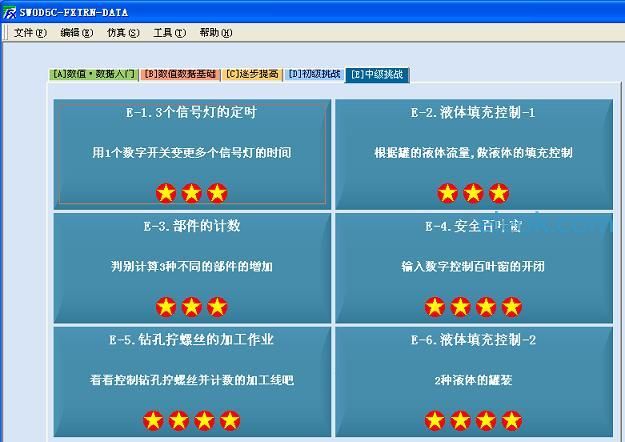Open the 工具 (Tools) menu

[x=169, y=33]
